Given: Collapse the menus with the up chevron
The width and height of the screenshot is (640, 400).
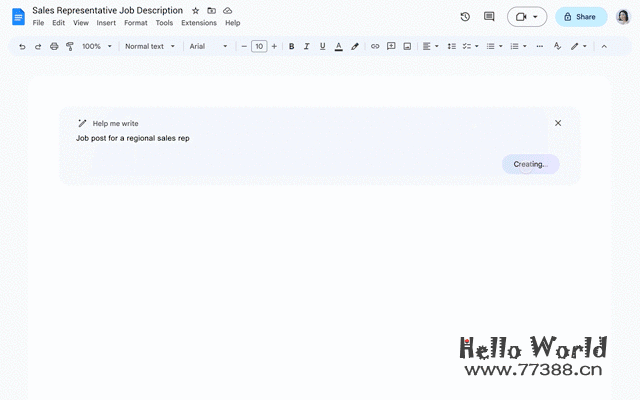Looking at the screenshot, I should [x=604, y=47].
